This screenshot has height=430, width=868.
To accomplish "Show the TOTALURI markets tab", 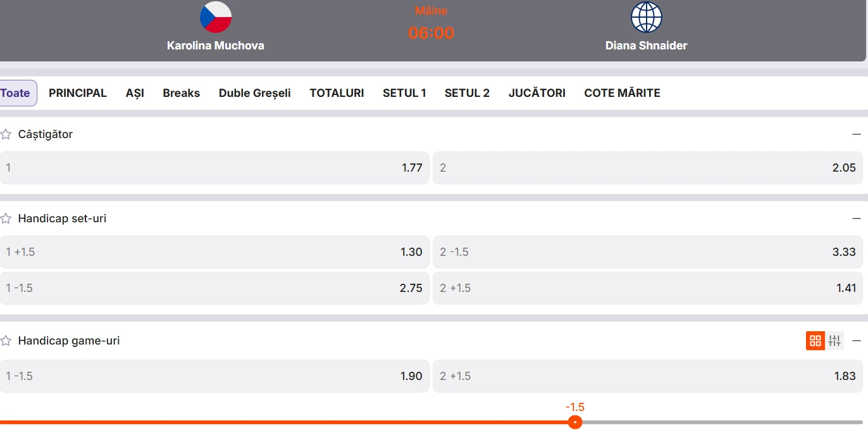I will (x=337, y=93).
